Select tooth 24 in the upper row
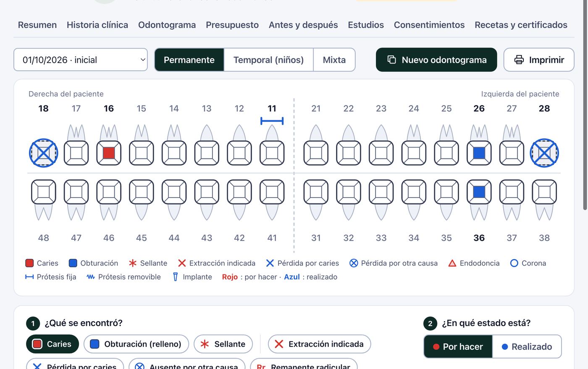588x369 pixels. point(414,153)
